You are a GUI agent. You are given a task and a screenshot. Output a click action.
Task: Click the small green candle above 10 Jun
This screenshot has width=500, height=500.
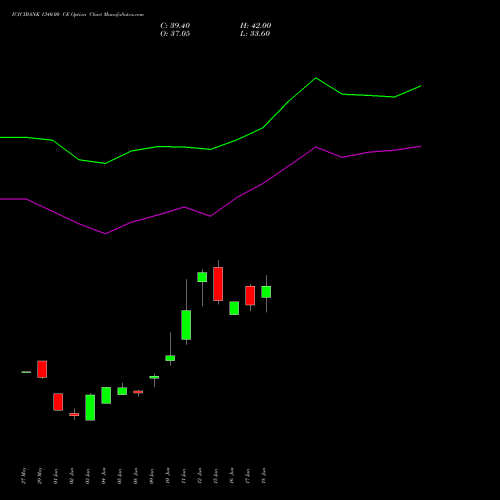pyautogui.click(x=170, y=358)
